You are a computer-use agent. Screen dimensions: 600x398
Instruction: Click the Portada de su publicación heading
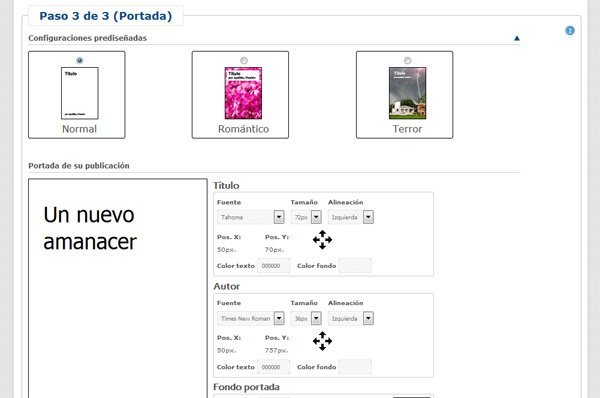[x=79, y=166]
